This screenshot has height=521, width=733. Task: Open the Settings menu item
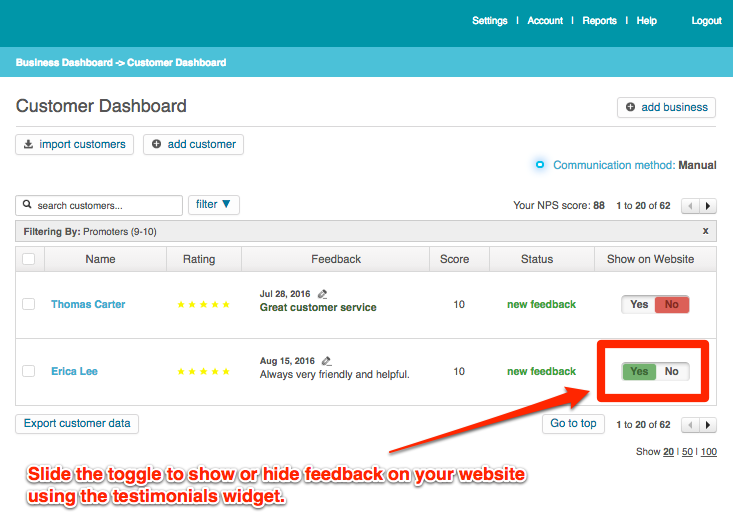(489, 21)
